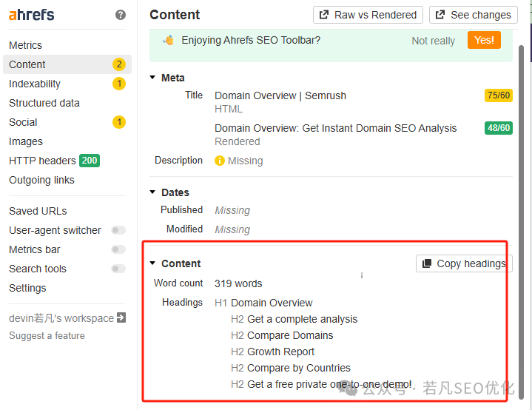Image resolution: width=532 pixels, height=410 pixels.
Task: Click the Indexability warning count badge
Action: tap(119, 84)
